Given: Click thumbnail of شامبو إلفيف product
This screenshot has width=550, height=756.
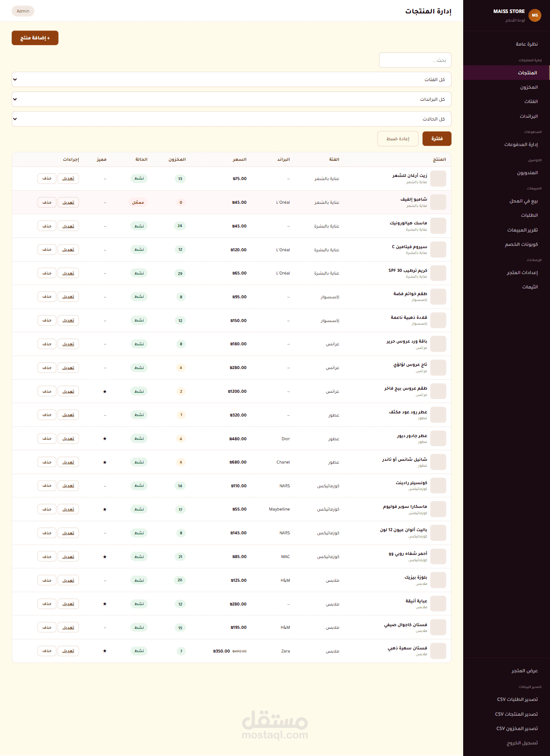Looking at the screenshot, I should click(x=438, y=202).
